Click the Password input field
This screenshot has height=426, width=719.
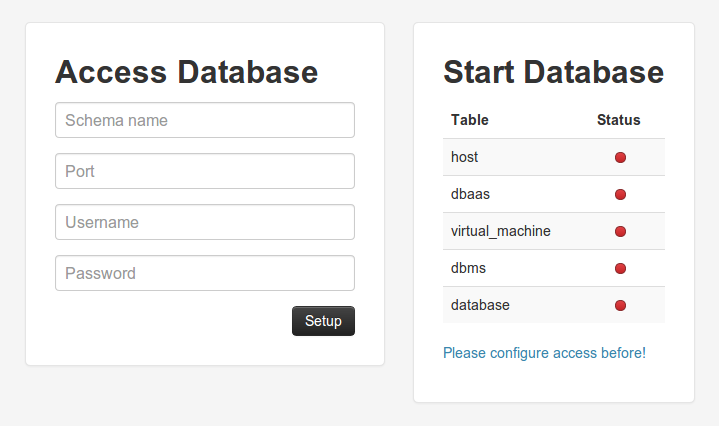pyautogui.click(x=205, y=273)
